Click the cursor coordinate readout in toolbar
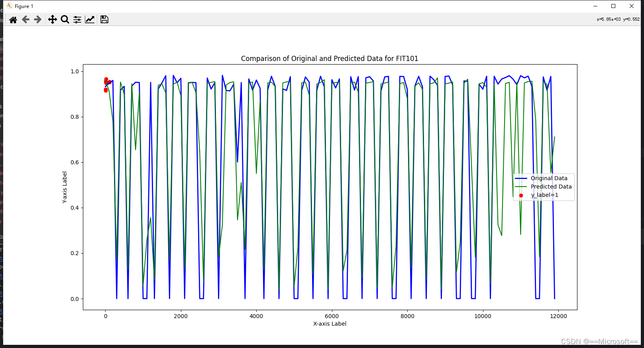This screenshot has height=348, width=644. (618, 19)
